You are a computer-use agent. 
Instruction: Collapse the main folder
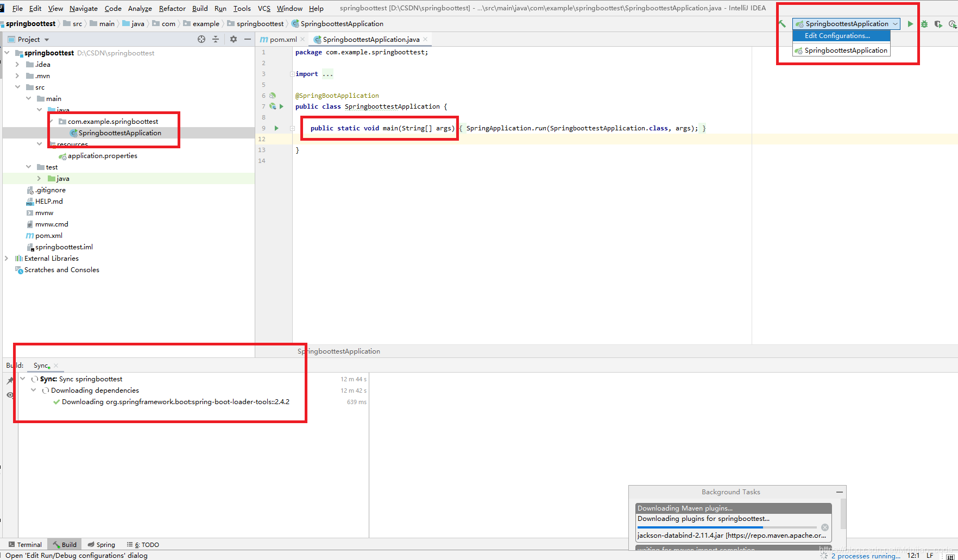click(28, 98)
